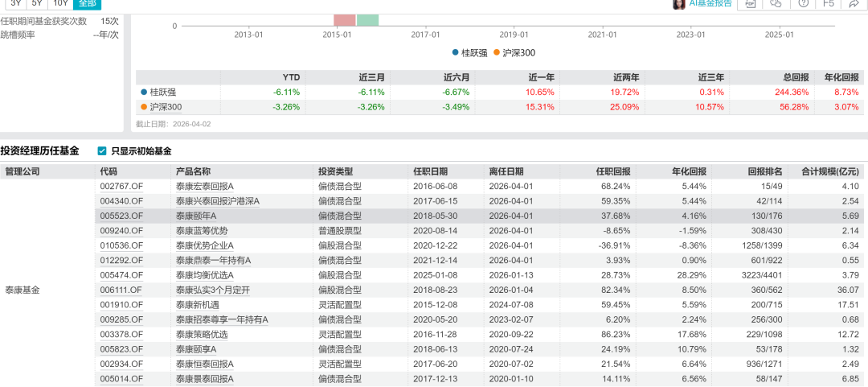Sort by 离任日期 column header
Viewport: 868px width, 387px height.
tap(506, 172)
